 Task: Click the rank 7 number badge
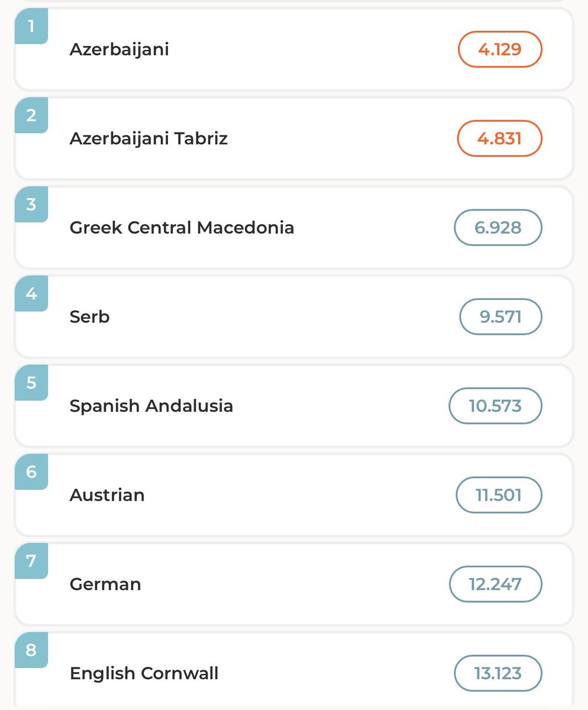click(31, 561)
